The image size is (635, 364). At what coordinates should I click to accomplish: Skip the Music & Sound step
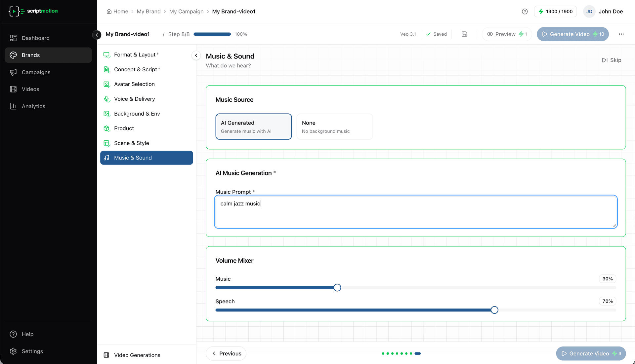pos(612,60)
